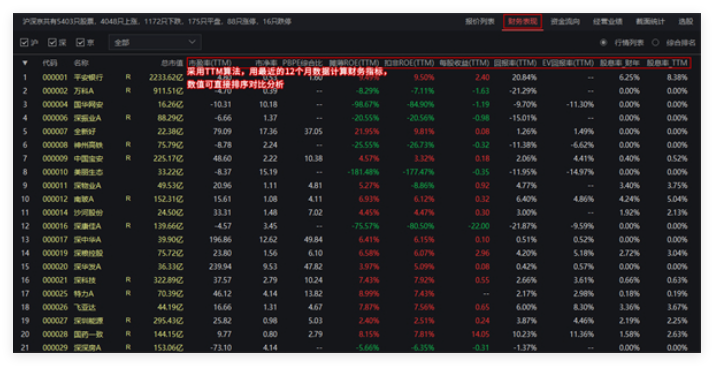
Task: Select stock name 飞亚达
Action: point(85,307)
